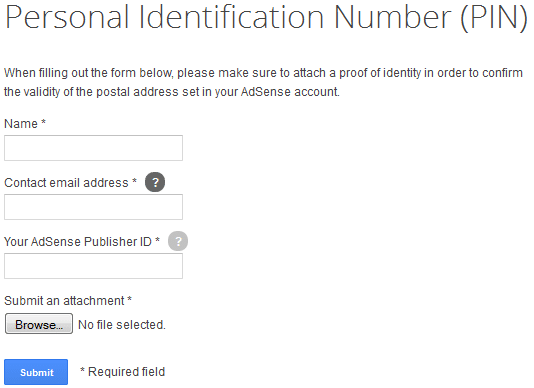534x388 pixels.
Task: Click the 'Required field' footnote text
Action: pyautogui.click(x=126, y=372)
